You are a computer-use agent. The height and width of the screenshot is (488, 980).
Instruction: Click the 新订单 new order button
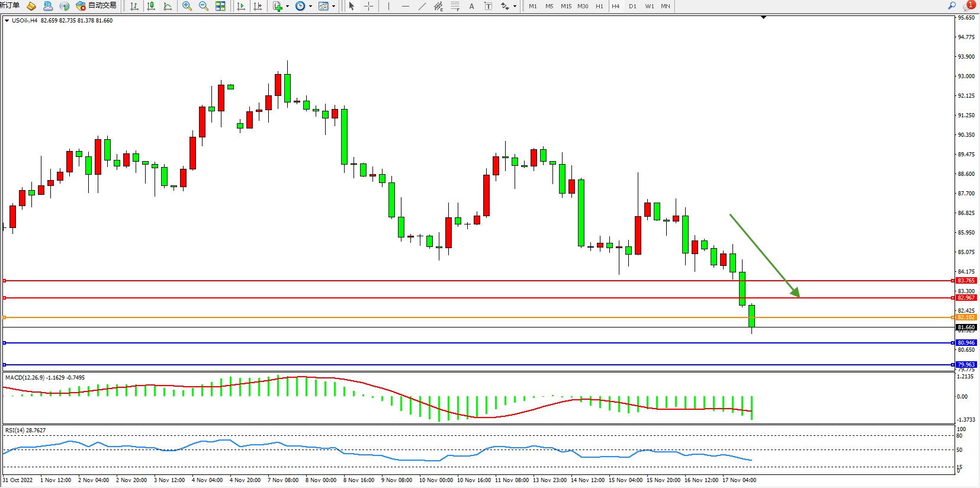(x=9, y=5)
